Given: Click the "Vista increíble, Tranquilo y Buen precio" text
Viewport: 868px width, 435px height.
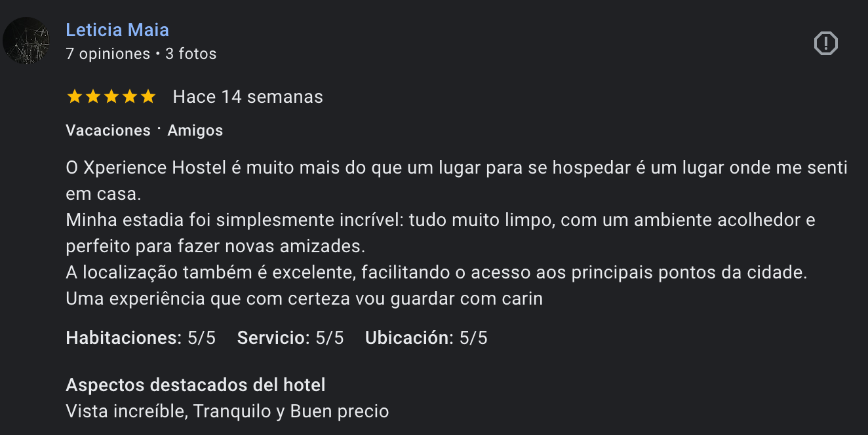Looking at the screenshot, I should (227, 411).
